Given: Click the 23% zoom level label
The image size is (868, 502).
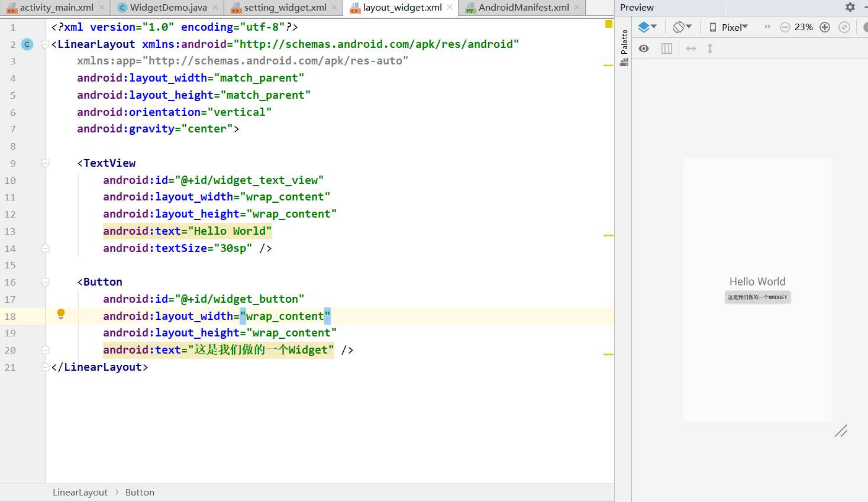Looking at the screenshot, I should [804, 27].
